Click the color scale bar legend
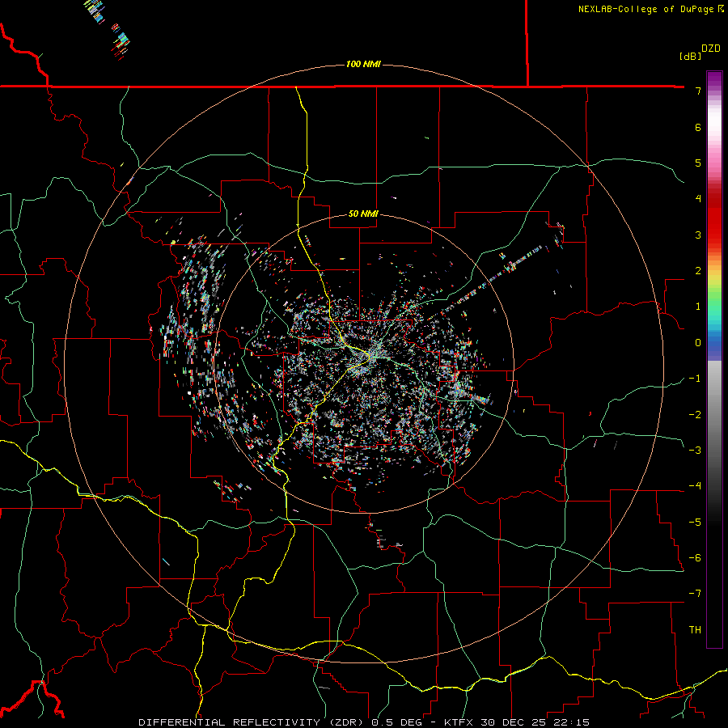728x728 pixels. [x=714, y=359]
